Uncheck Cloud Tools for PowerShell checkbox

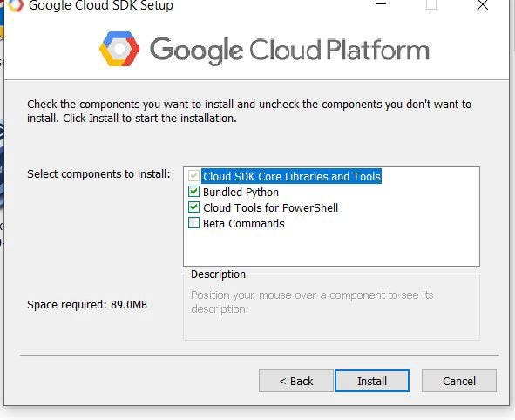(193, 207)
